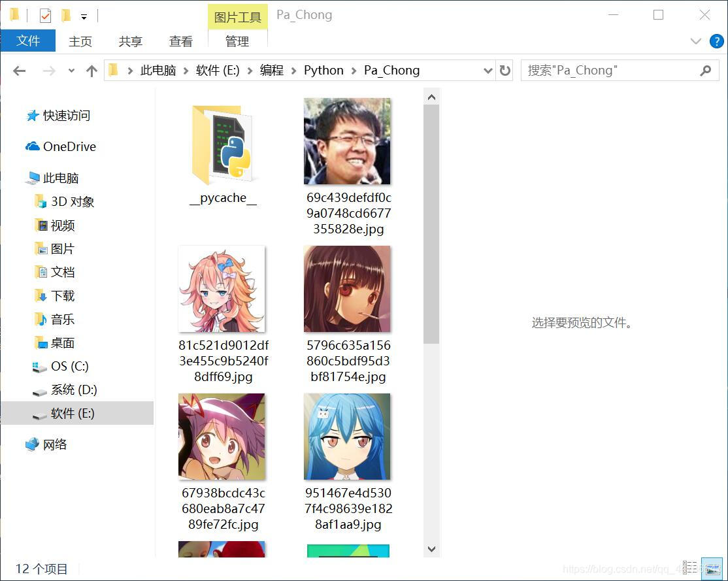Select 软件 (E:) drive in sidebar

(77, 413)
